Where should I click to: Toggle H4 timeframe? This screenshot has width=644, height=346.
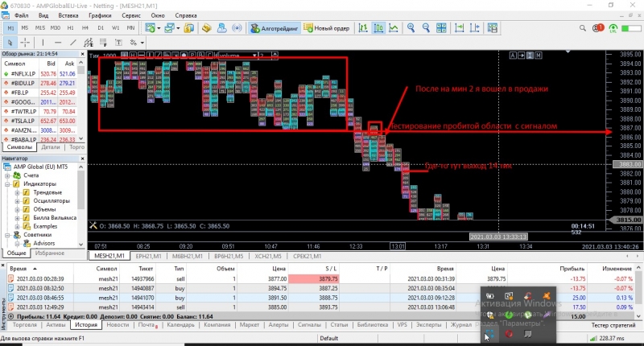pyautogui.click(x=85, y=28)
